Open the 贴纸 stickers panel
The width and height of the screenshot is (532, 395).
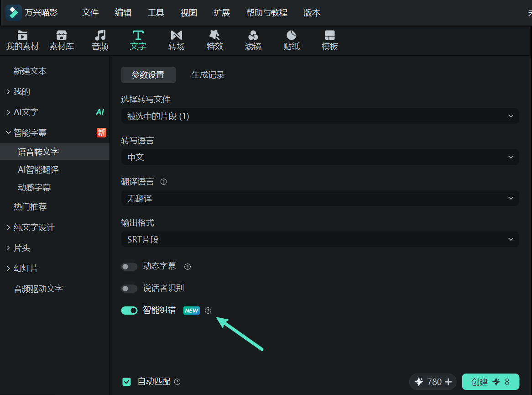tap(292, 41)
